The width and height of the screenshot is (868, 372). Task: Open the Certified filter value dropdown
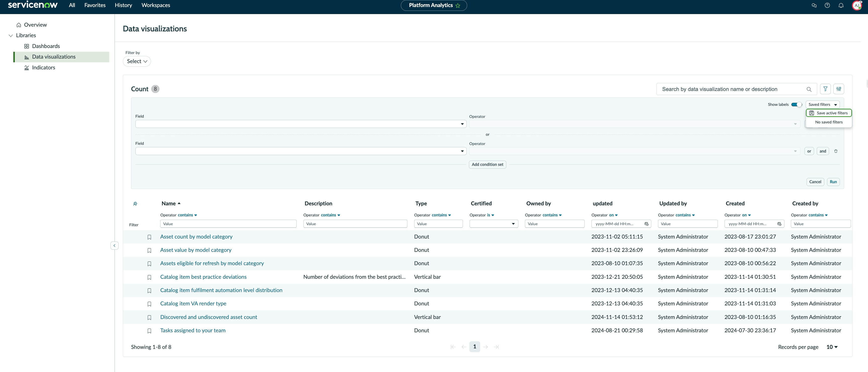click(494, 224)
